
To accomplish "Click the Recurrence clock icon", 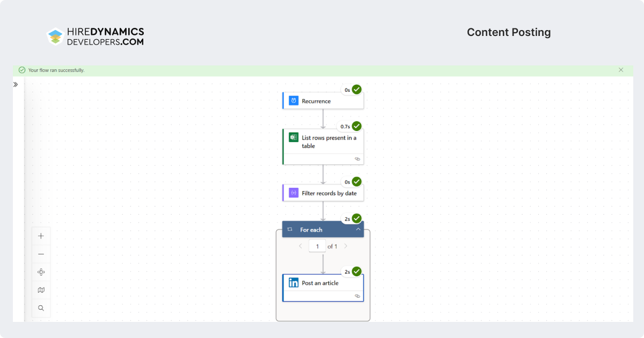I will [x=294, y=101].
